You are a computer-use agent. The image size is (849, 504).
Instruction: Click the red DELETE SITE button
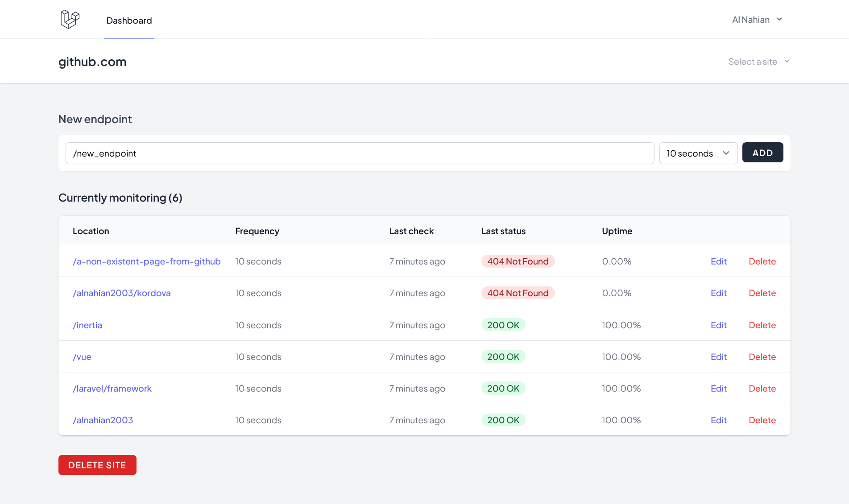tap(97, 465)
